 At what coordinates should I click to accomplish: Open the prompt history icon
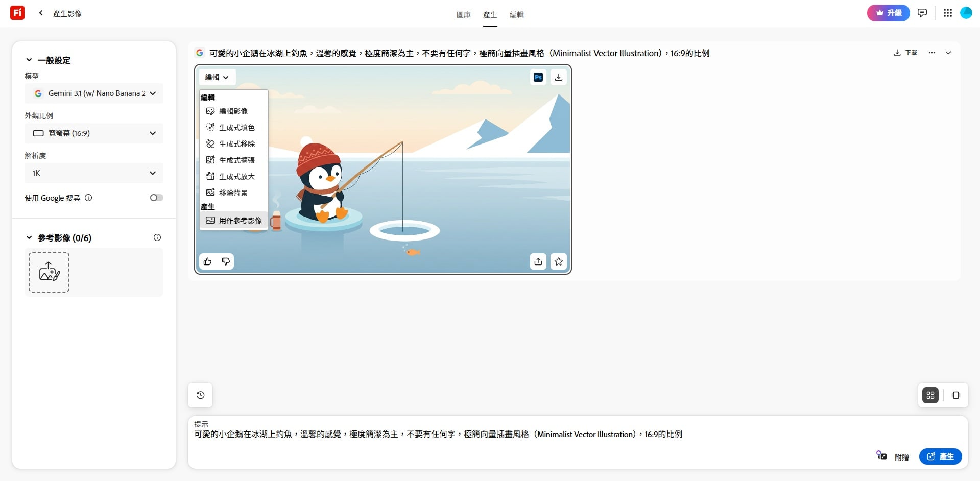pyautogui.click(x=200, y=395)
